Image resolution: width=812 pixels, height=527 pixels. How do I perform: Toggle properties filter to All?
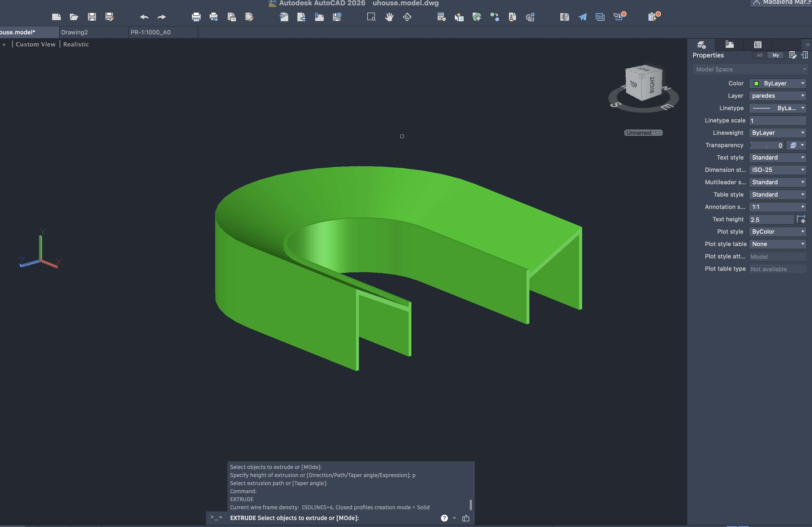pyautogui.click(x=760, y=55)
